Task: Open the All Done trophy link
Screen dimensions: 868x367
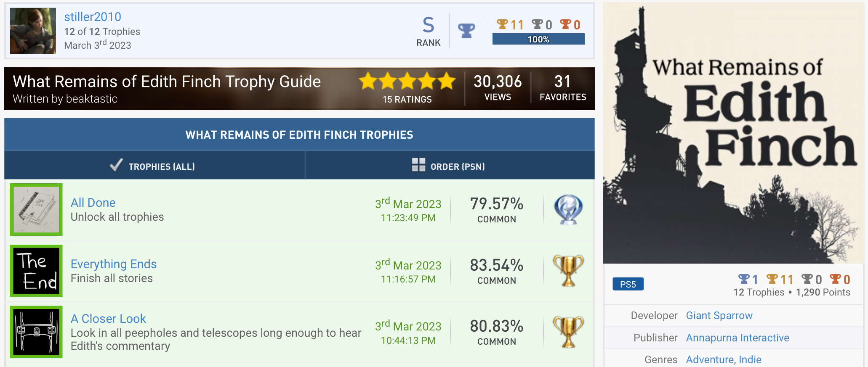Action: (93, 203)
